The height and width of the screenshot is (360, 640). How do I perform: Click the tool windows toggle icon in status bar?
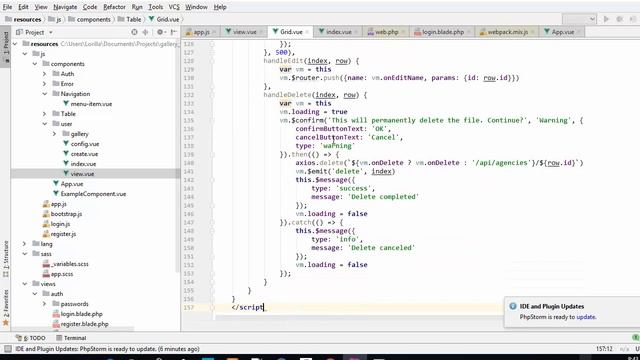click(7, 349)
